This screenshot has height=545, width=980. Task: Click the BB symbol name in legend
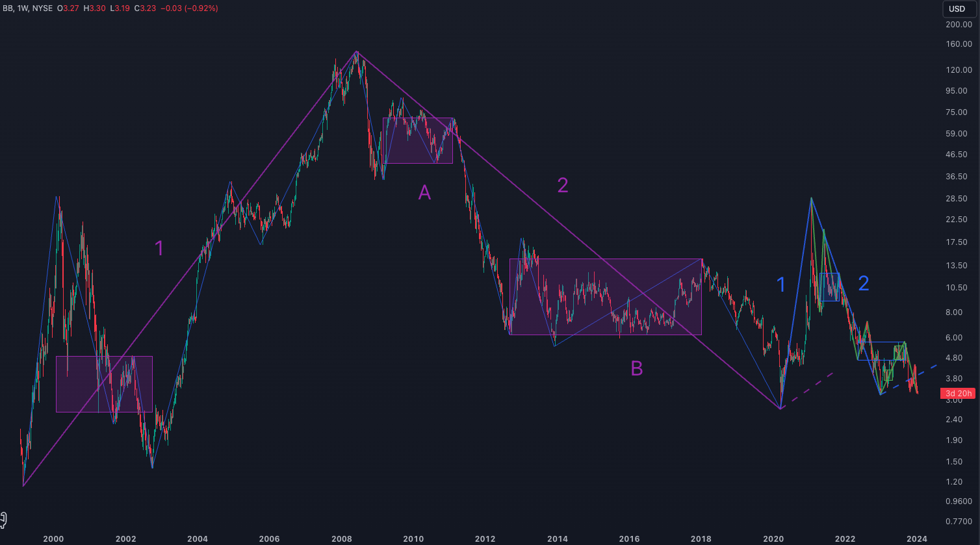pos(8,8)
